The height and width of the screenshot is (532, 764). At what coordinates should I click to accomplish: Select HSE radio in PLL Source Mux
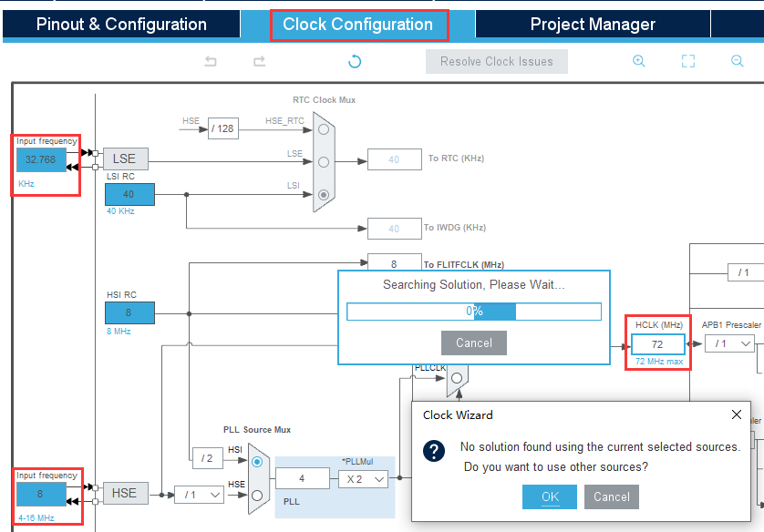click(x=257, y=496)
